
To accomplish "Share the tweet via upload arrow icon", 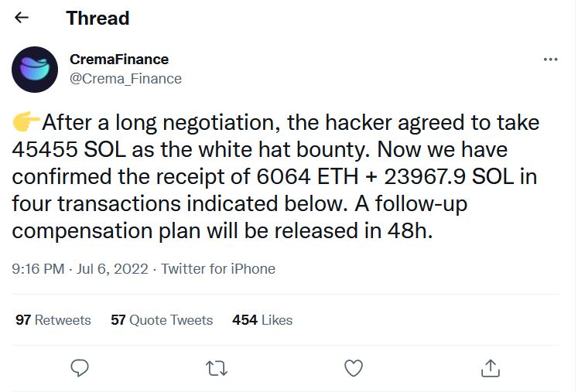I will pyautogui.click(x=491, y=368).
